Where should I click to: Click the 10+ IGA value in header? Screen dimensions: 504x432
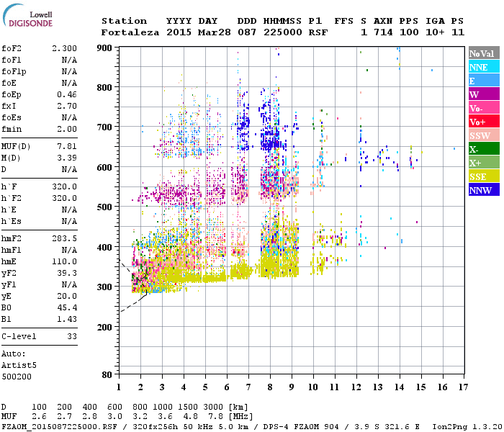pyautogui.click(x=435, y=32)
